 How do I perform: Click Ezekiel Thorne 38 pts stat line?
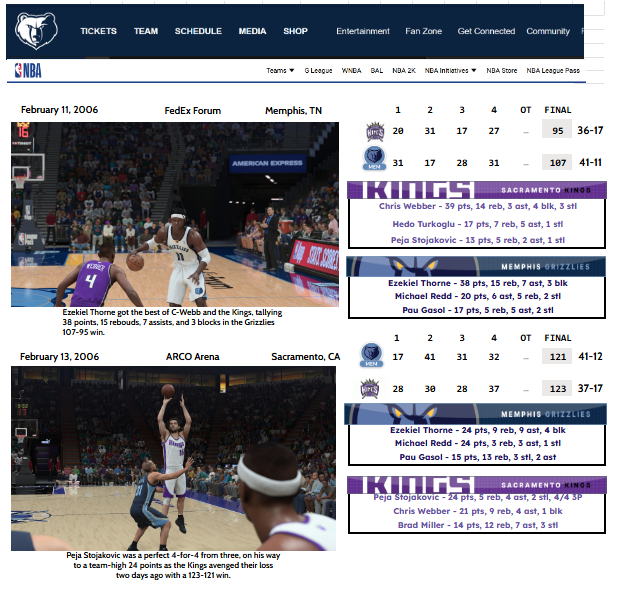click(x=478, y=283)
